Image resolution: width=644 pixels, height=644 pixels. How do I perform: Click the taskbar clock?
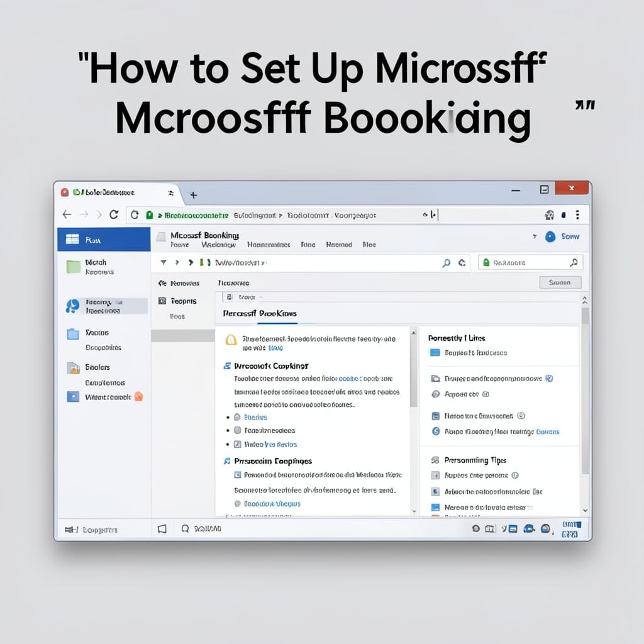[571, 530]
